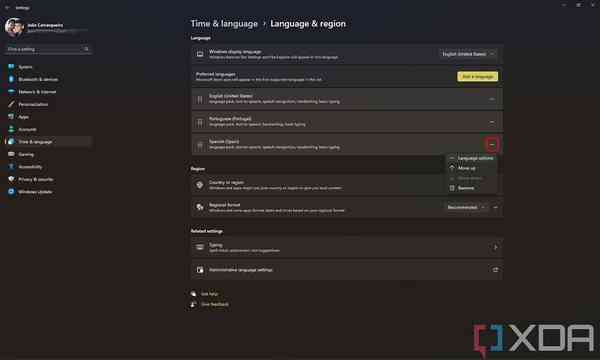This screenshot has width=600, height=360.
Task: Open more options for Spanish (Spain)
Action: [492, 145]
